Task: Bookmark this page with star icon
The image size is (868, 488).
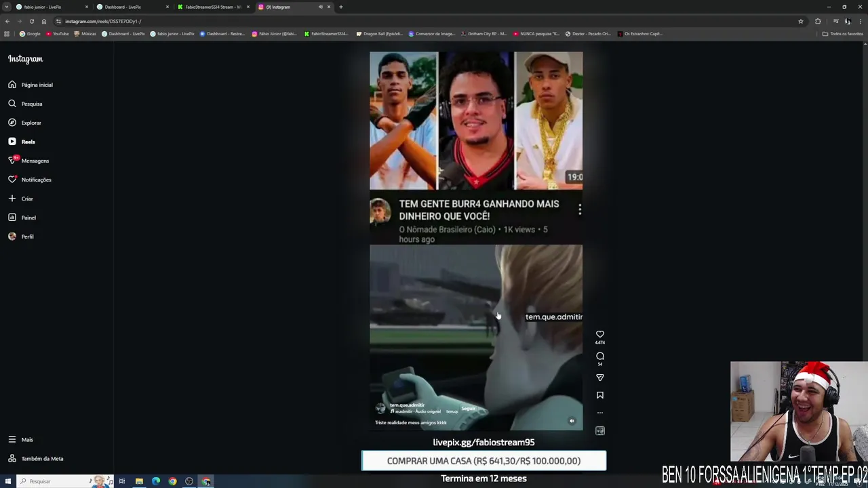Action: tap(801, 21)
